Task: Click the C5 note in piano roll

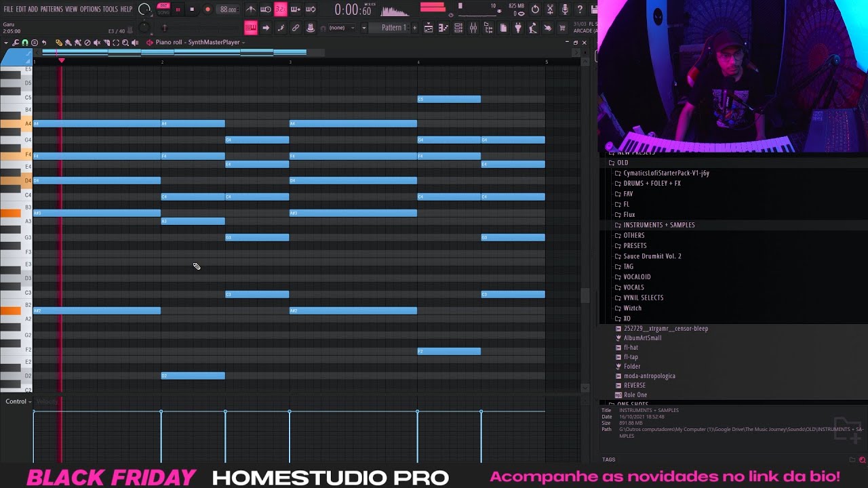Action: tap(449, 99)
